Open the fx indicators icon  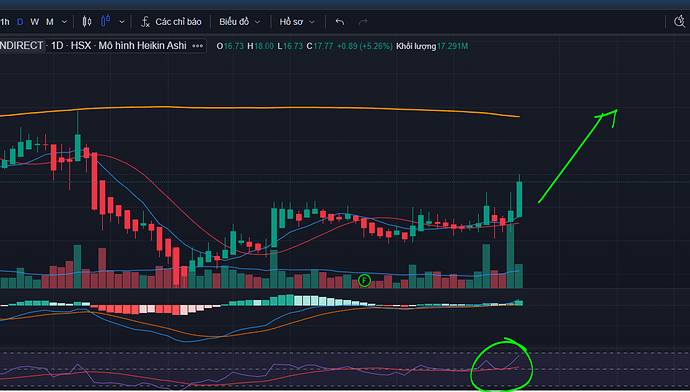tap(145, 22)
